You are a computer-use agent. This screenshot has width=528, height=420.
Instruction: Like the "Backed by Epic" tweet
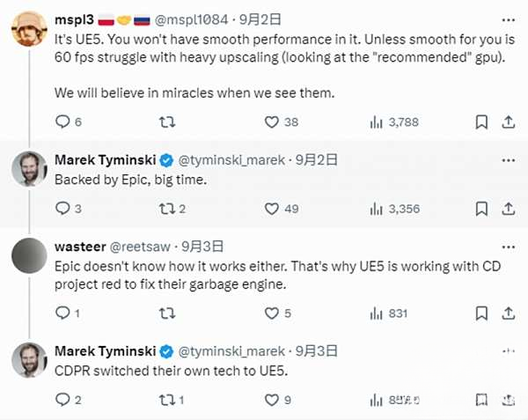click(273, 209)
